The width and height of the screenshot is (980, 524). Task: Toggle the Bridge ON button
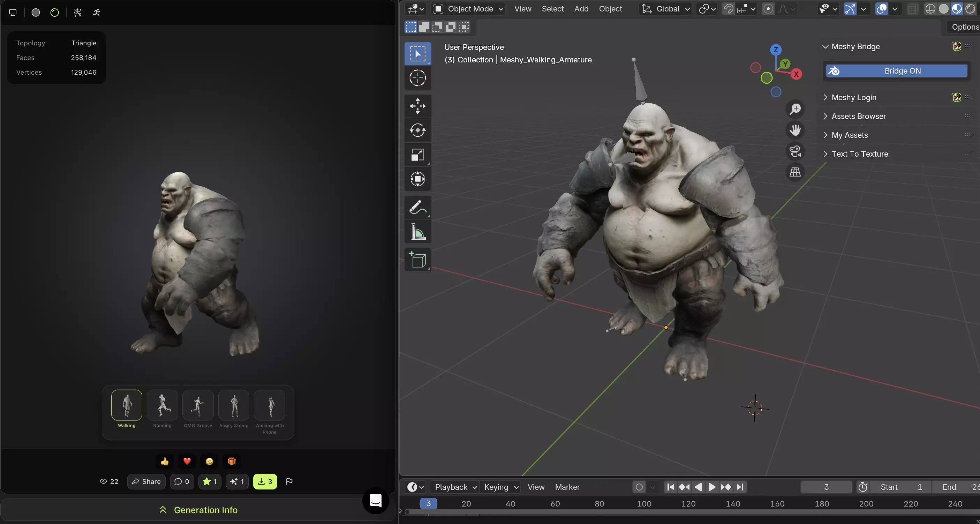pos(896,71)
